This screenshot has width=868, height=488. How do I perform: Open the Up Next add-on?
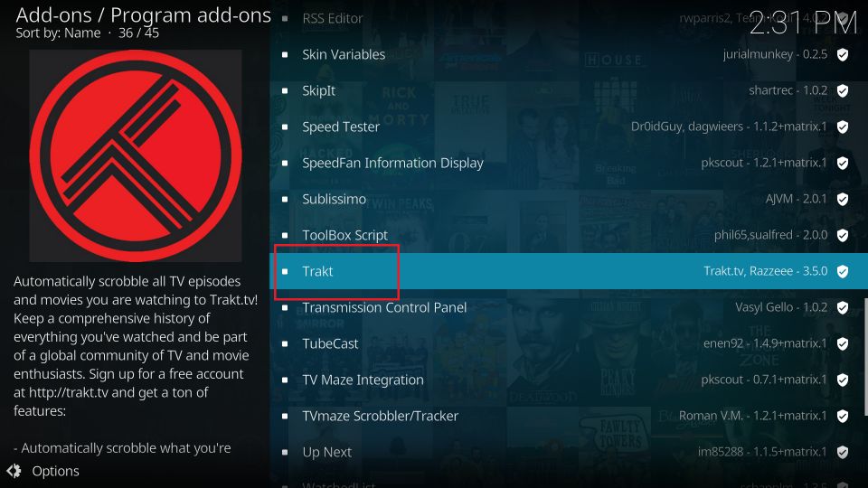[569, 452]
